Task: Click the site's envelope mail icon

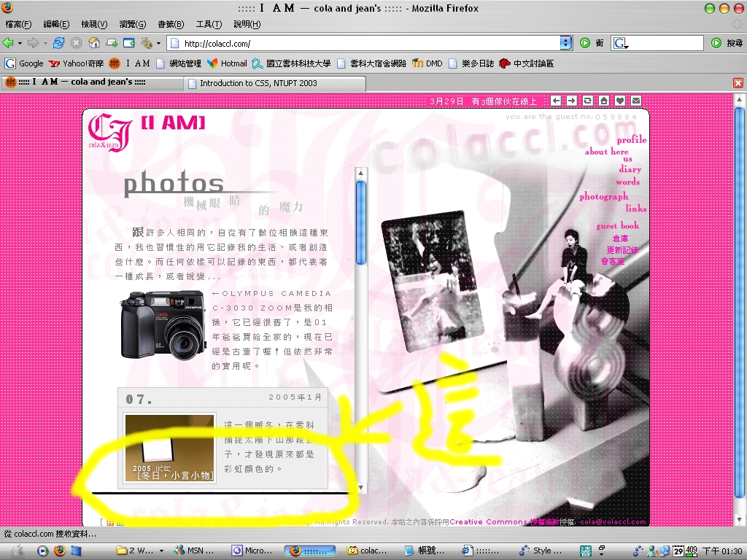Action: 636,101
